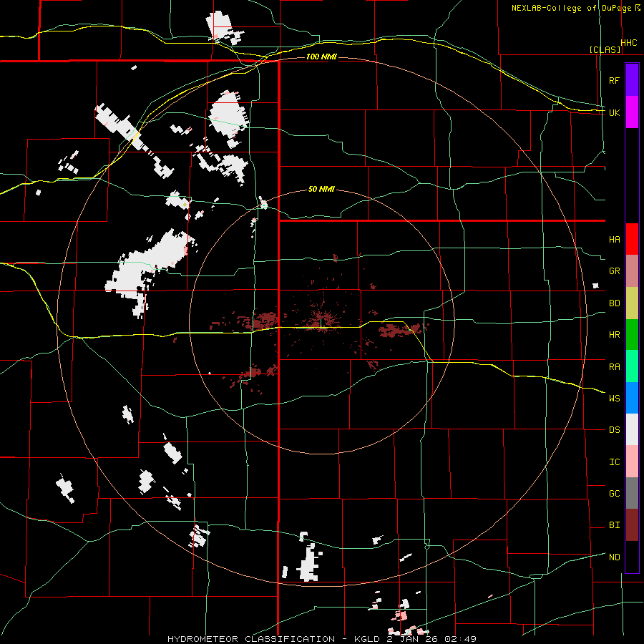Click the RA legend color block
Screen dimensions: 644x644
tap(632, 366)
